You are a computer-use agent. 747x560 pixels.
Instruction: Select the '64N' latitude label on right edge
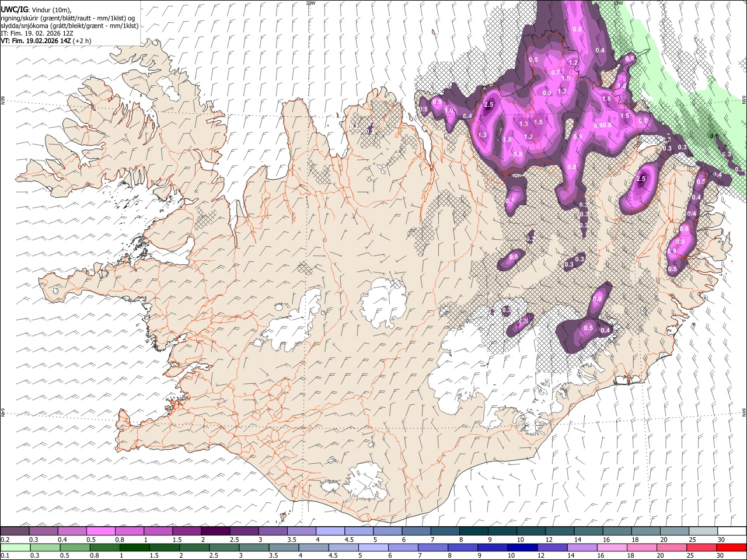[x=744, y=412]
